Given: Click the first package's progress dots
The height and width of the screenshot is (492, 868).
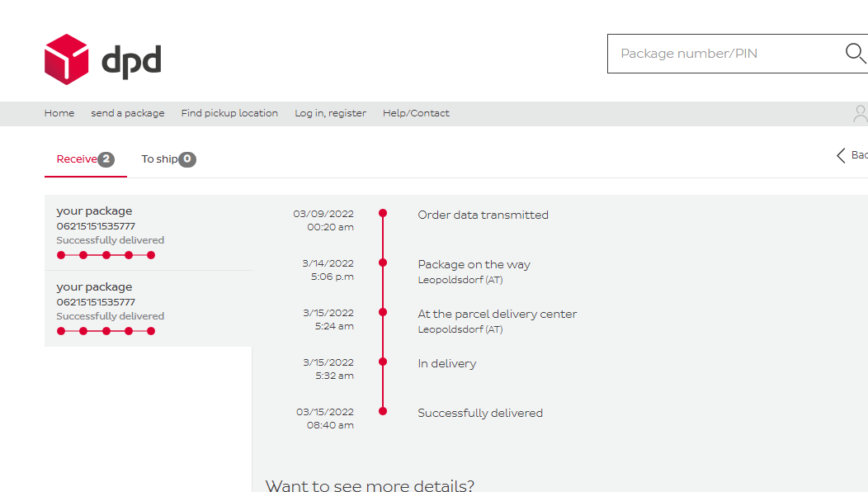Looking at the screenshot, I should point(106,255).
